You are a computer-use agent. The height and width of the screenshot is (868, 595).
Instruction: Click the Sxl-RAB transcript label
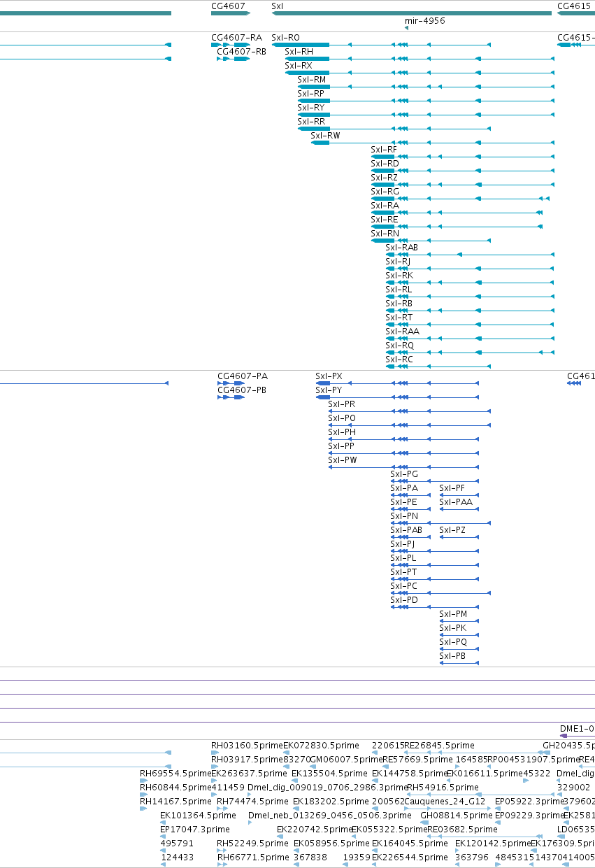coord(401,248)
